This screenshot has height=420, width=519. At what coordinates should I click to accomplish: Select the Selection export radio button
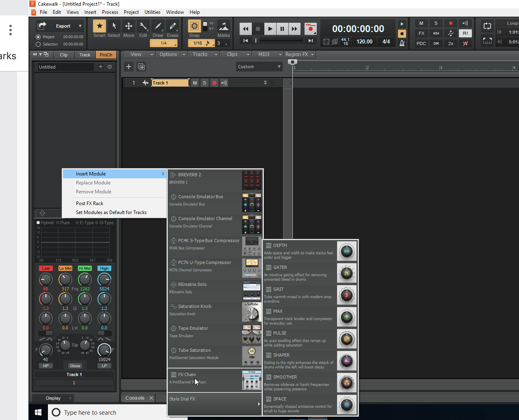click(x=38, y=44)
